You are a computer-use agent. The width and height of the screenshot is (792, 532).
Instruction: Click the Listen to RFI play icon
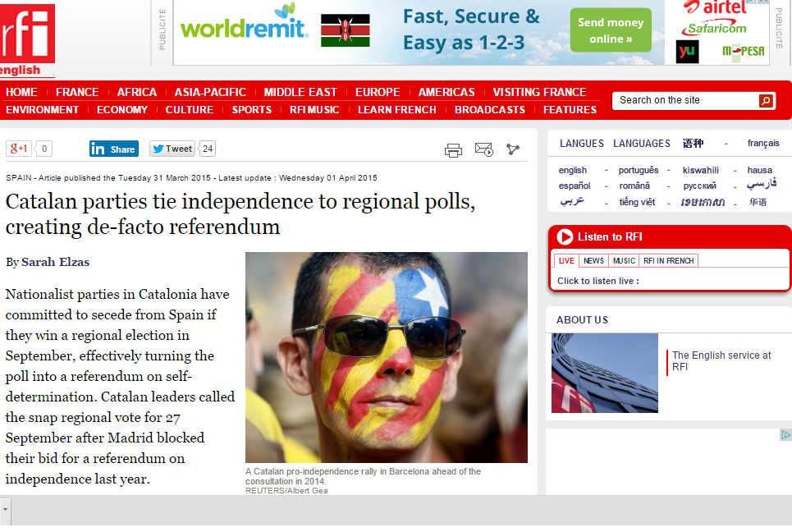pyautogui.click(x=565, y=237)
